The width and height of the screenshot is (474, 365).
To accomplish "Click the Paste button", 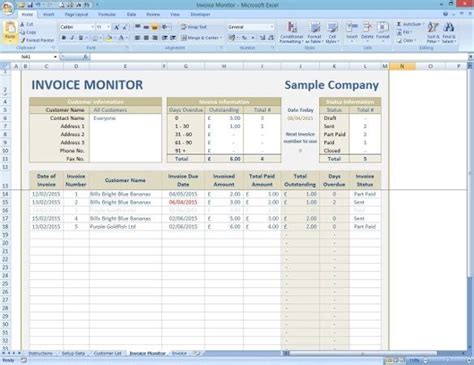I will [x=10, y=32].
